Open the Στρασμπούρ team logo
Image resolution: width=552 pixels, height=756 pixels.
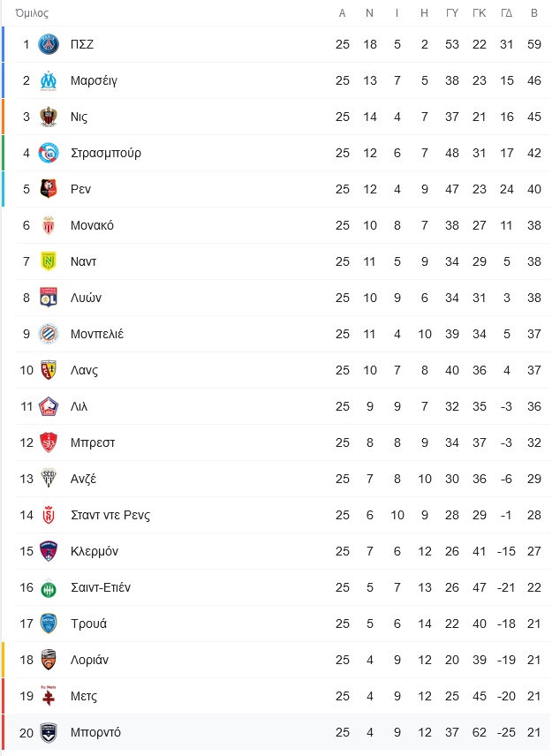pyautogui.click(x=49, y=153)
